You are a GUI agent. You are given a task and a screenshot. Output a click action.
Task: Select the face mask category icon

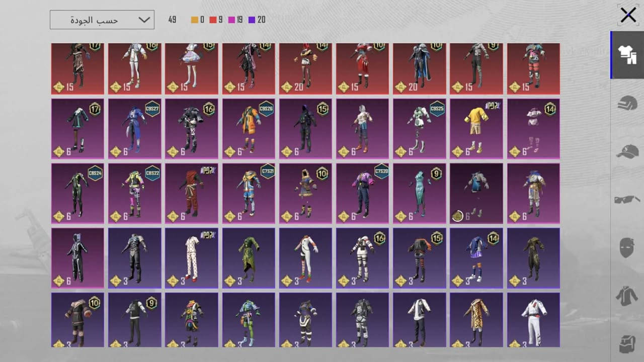point(627,248)
